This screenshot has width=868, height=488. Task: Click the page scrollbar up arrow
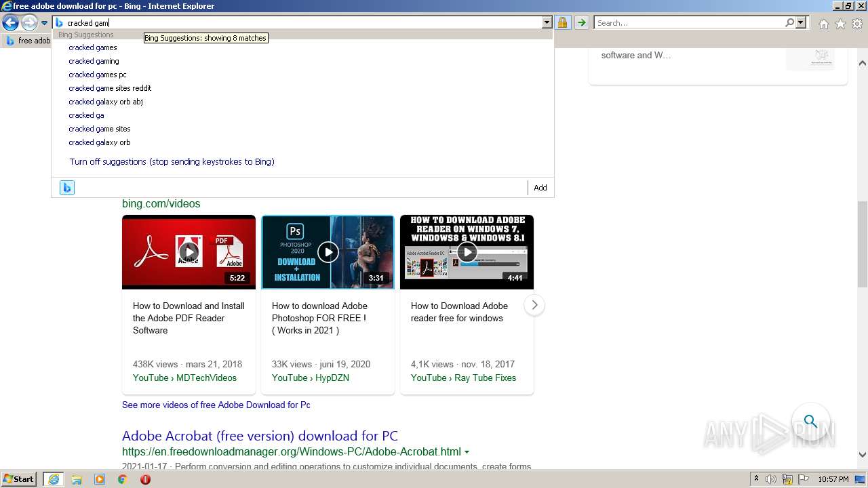(862, 63)
